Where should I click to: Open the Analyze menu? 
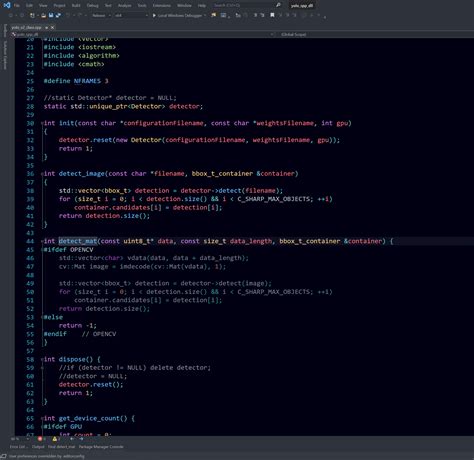coord(124,5)
